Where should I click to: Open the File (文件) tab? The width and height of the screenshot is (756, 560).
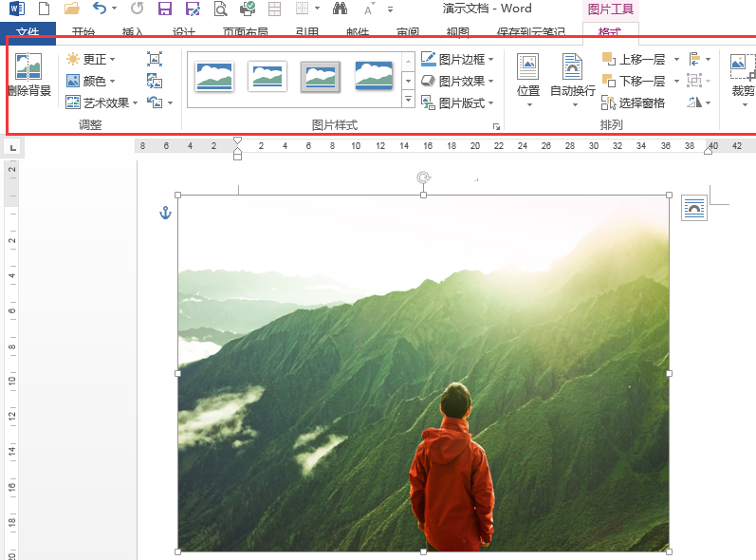coord(27,33)
